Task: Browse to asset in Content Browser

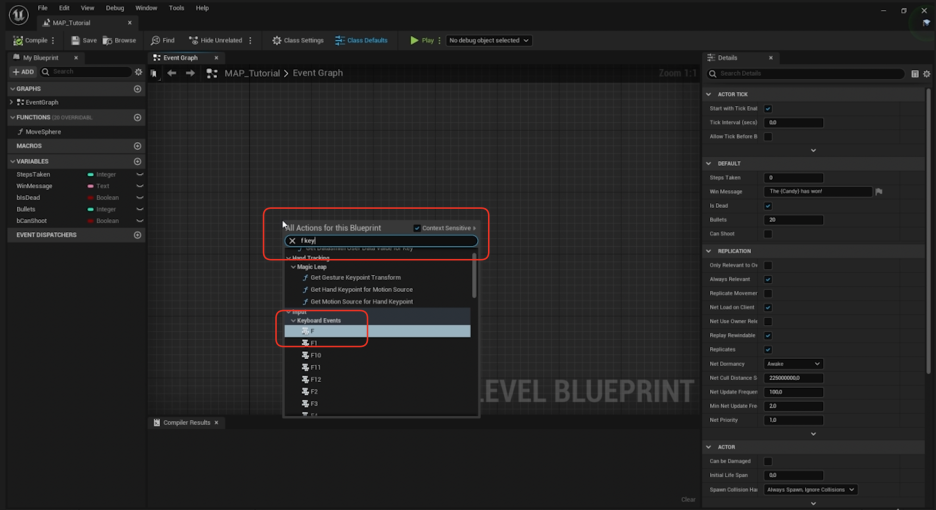Action: 119,41
